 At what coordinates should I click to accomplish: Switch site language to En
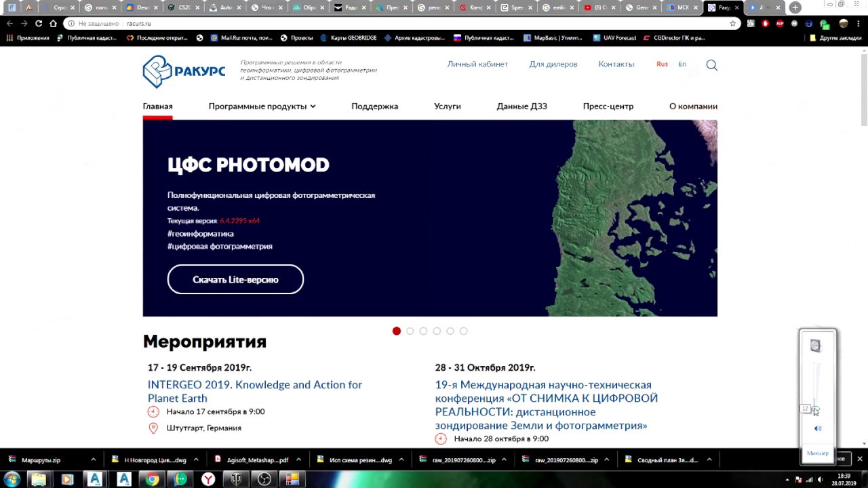coord(682,64)
